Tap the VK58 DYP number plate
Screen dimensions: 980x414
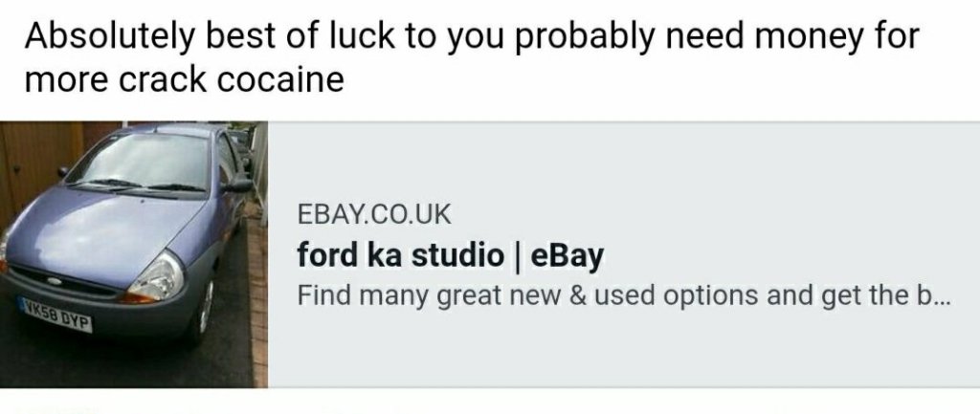coord(56,315)
